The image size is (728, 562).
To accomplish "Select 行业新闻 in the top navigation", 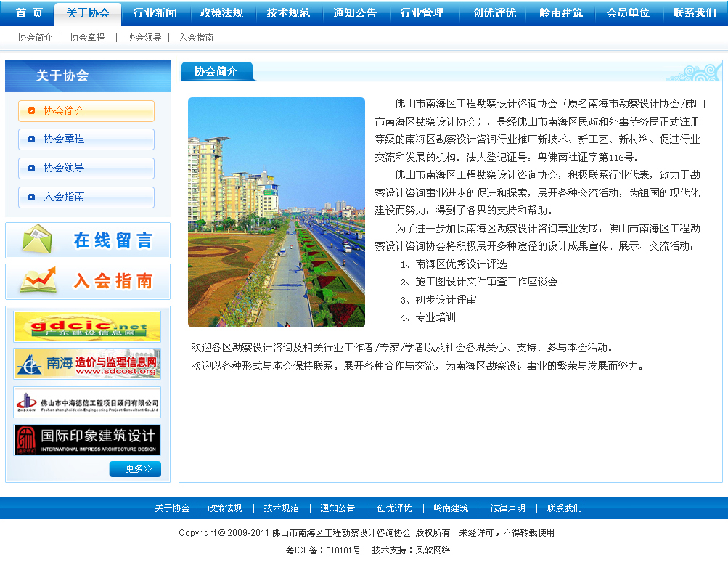I will (x=155, y=13).
